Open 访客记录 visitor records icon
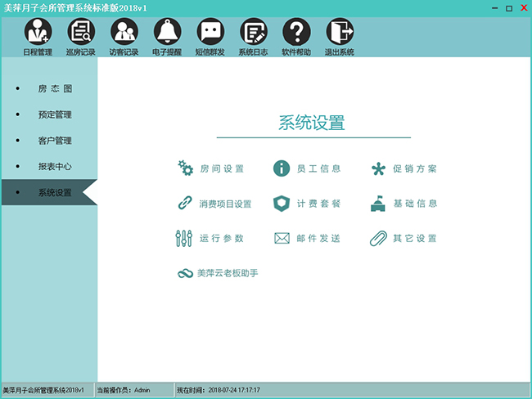Screen dimensions: 532x399 click(124, 33)
